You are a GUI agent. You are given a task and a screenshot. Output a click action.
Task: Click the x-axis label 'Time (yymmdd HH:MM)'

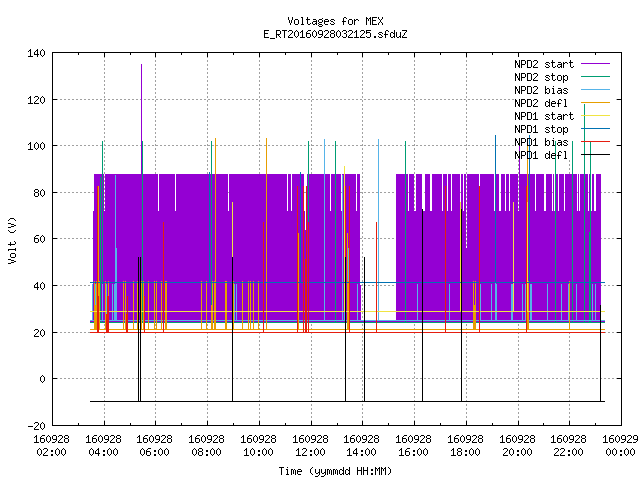point(335,471)
